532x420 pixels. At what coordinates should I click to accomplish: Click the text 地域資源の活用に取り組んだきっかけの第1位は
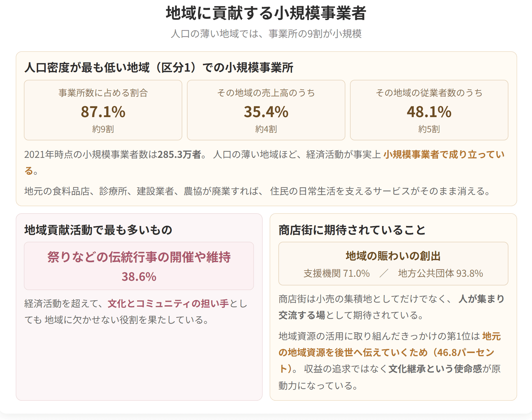[x=379, y=336]
